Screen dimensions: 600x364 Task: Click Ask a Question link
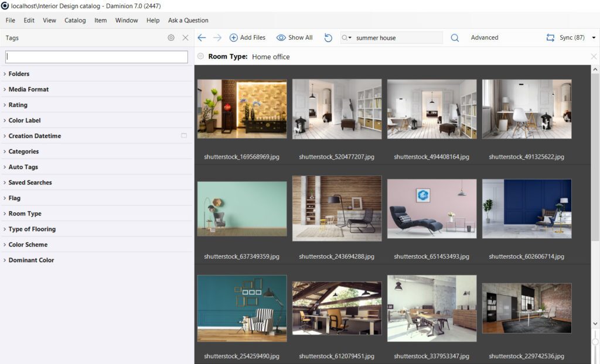click(188, 20)
